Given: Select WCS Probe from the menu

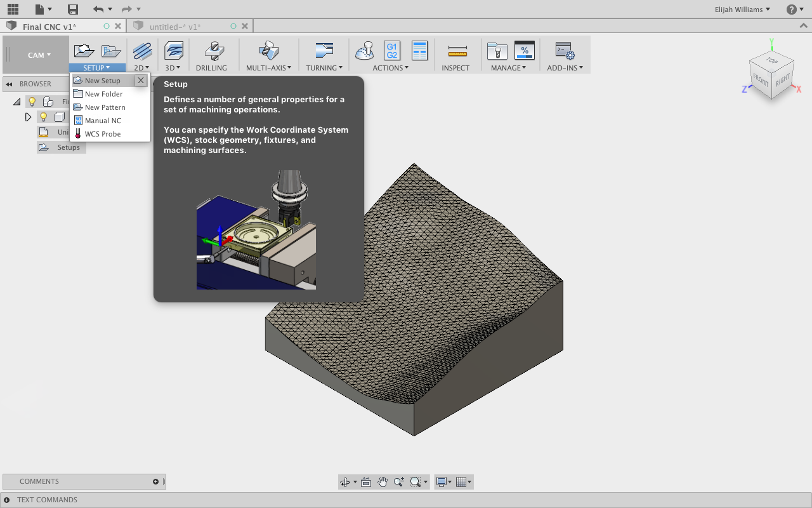Looking at the screenshot, I should pos(110,134).
